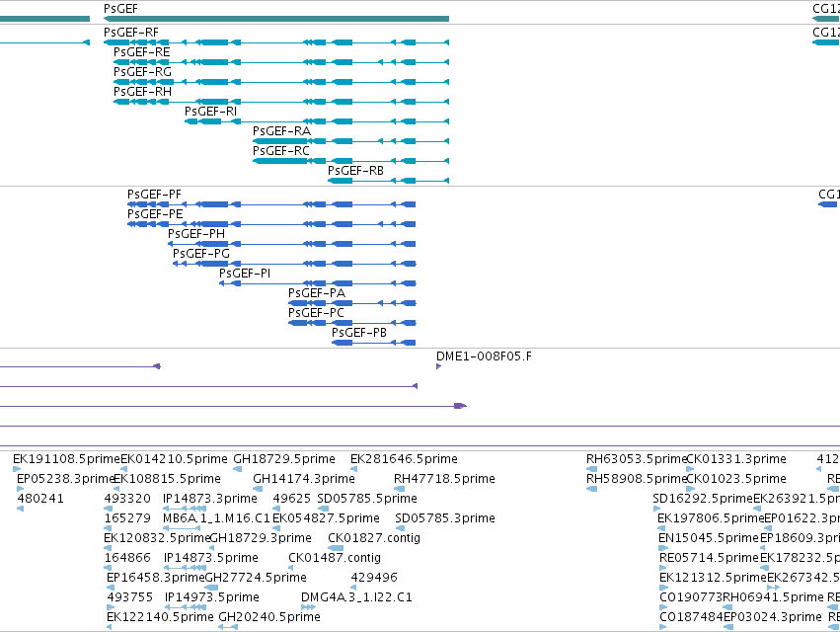The image size is (840, 632).
Task: Click the PsGEF-RC transcript label
Action: pos(281,151)
